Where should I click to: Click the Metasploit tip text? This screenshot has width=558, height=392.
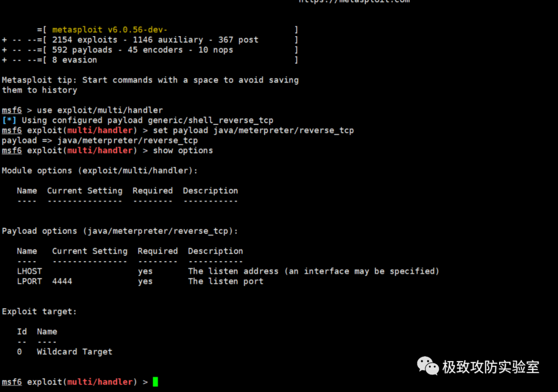point(150,80)
